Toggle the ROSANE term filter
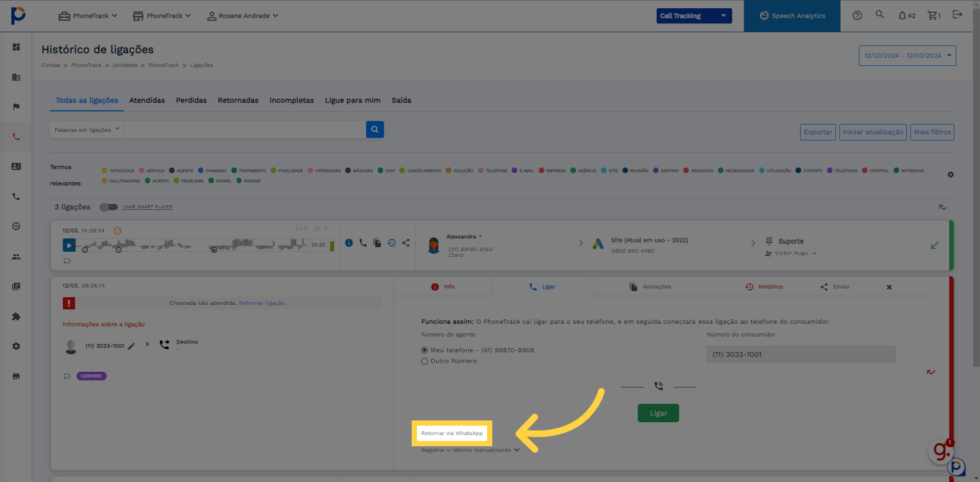This screenshot has width=980, height=482. tap(249, 181)
